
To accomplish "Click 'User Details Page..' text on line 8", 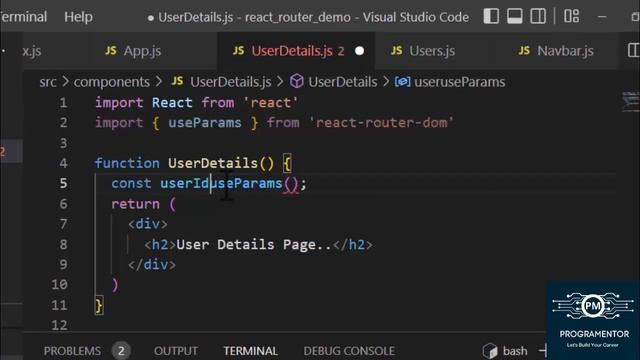I will tap(253, 244).
